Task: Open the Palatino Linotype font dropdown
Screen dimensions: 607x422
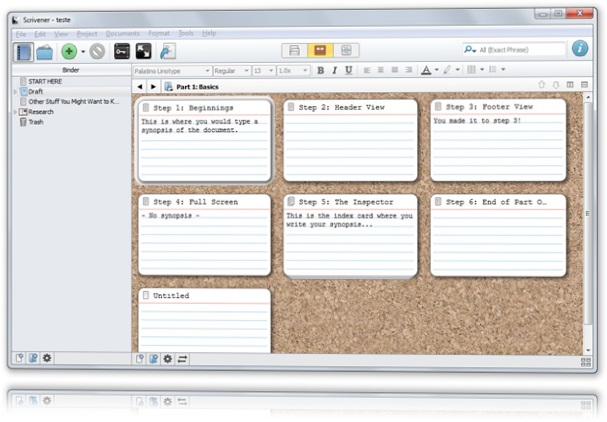Action: click(172, 71)
